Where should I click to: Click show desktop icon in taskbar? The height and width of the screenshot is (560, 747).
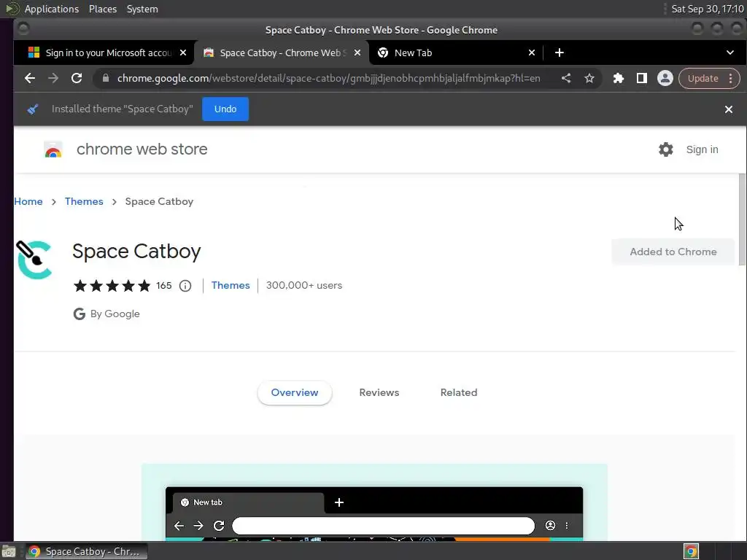(x=9, y=551)
